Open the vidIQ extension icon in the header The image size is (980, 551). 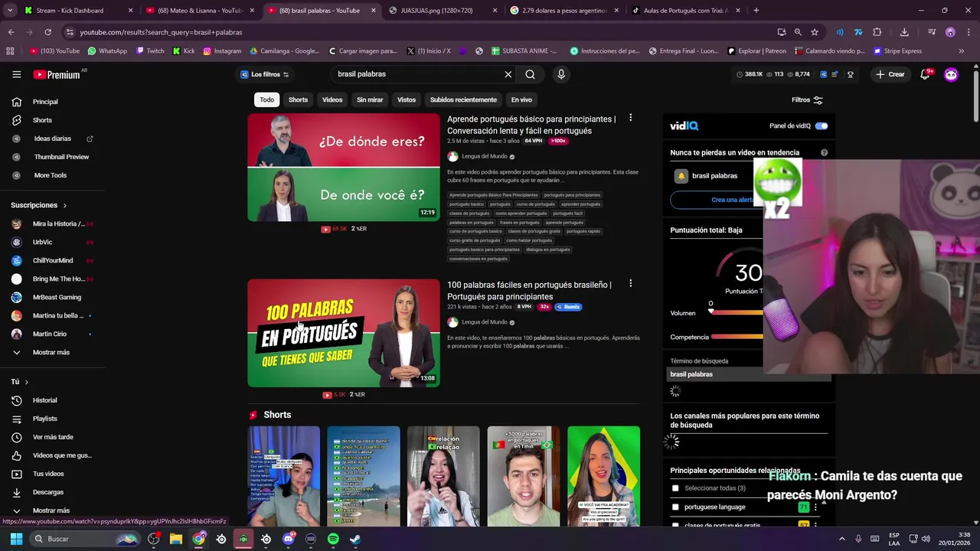823,74
